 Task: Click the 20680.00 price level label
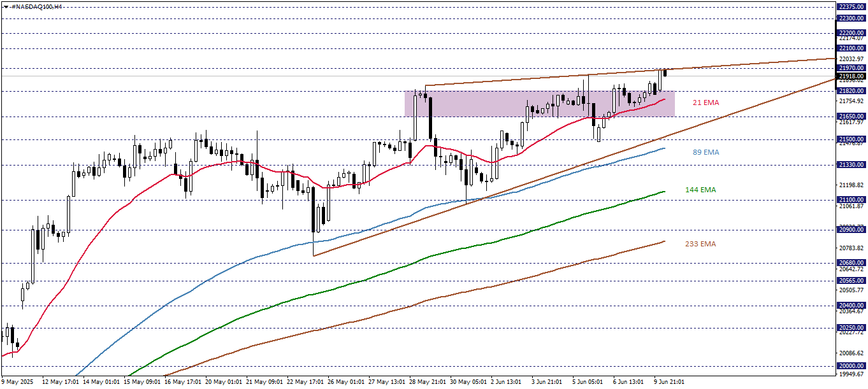(x=851, y=263)
